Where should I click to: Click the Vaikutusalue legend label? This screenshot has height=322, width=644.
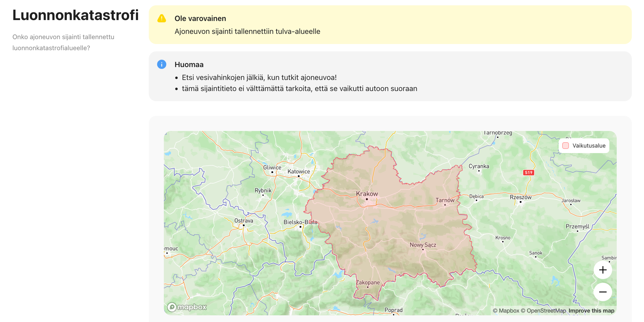click(x=589, y=146)
